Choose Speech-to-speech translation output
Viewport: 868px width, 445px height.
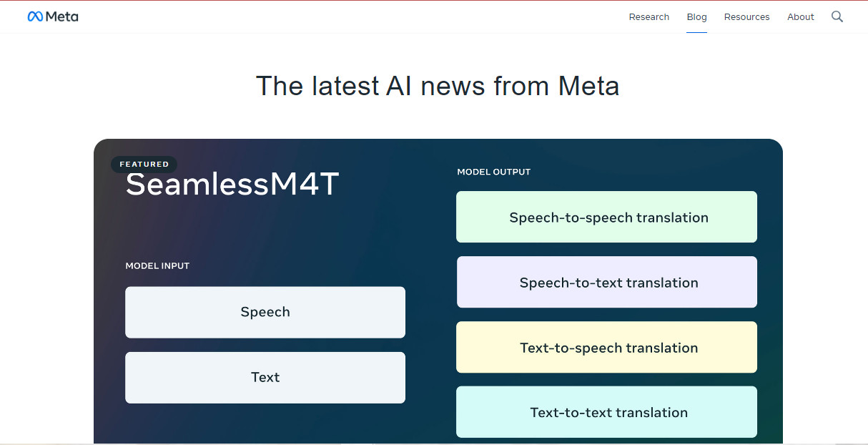(606, 217)
